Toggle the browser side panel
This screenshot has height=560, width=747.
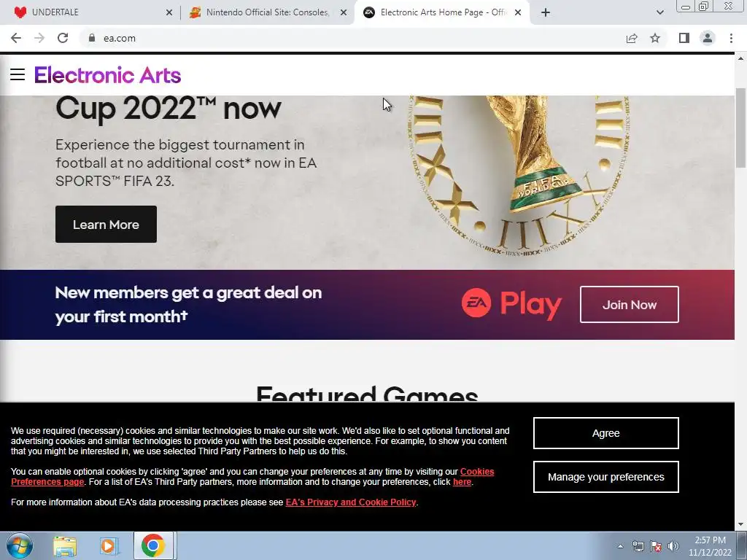tap(684, 38)
